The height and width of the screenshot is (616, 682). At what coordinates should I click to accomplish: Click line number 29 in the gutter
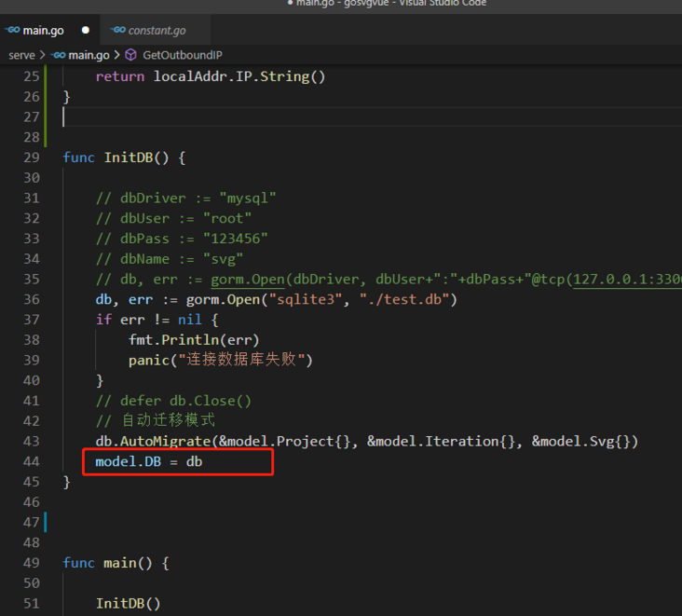tap(31, 157)
